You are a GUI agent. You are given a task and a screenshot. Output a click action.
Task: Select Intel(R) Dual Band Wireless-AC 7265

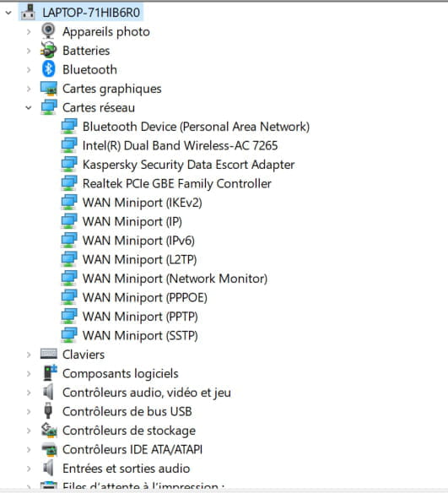click(180, 145)
